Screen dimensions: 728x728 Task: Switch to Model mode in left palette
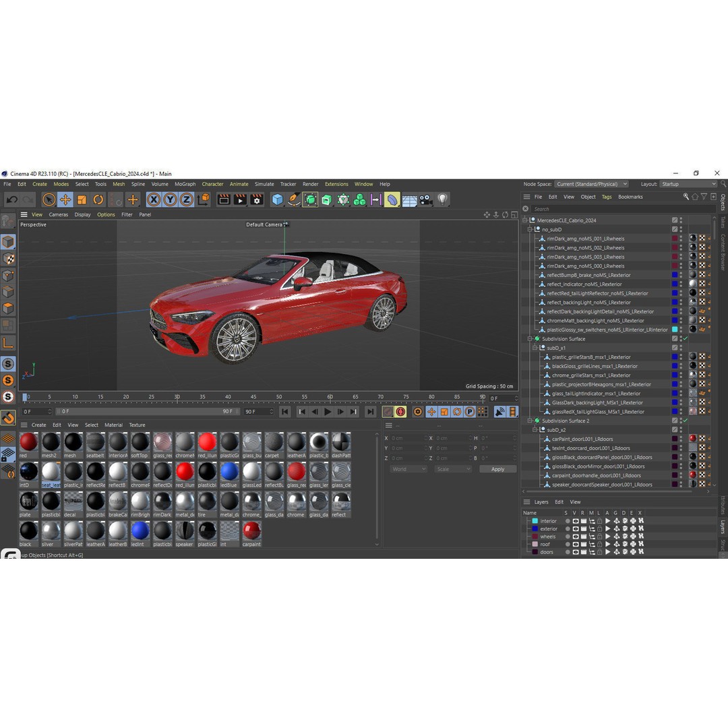8,242
